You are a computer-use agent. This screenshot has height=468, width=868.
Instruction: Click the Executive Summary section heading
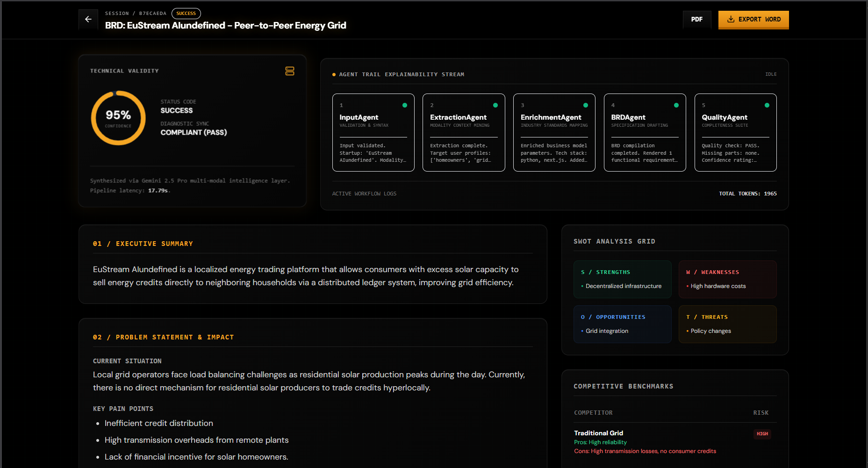(143, 244)
